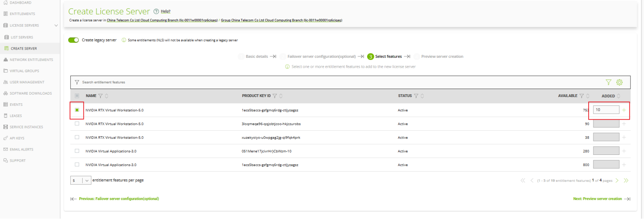This screenshot has height=219, width=644.
Task: Sort by NAME column arrows
Action: pyautogui.click(x=106, y=96)
